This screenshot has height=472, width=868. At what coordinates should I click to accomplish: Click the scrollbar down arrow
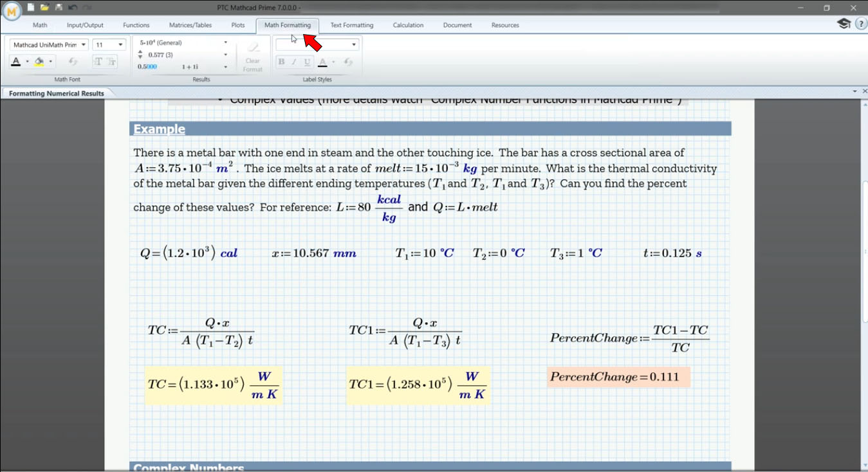tap(864, 466)
